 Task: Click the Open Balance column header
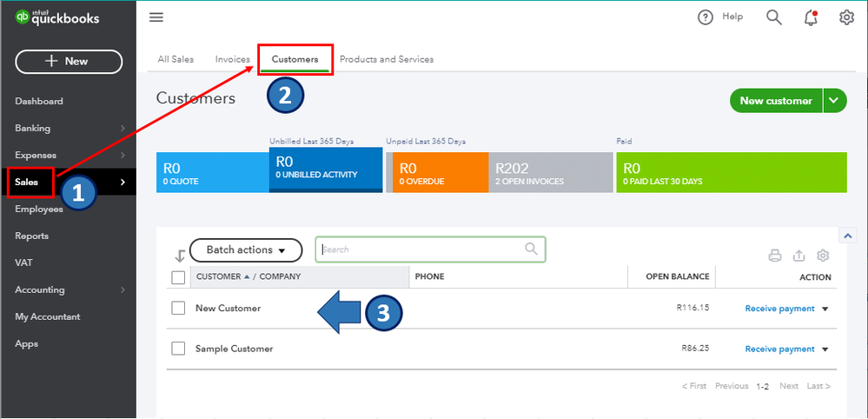pos(678,276)
